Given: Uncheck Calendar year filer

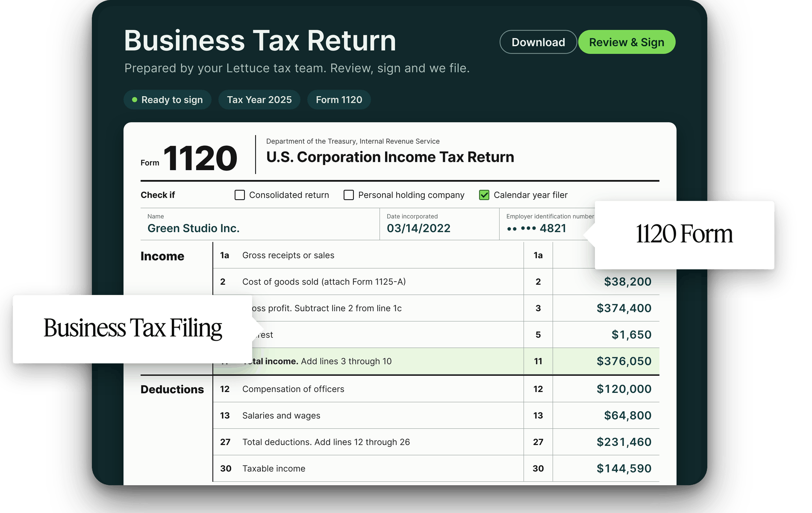Looking at the screenshot, I should (484, 195).
